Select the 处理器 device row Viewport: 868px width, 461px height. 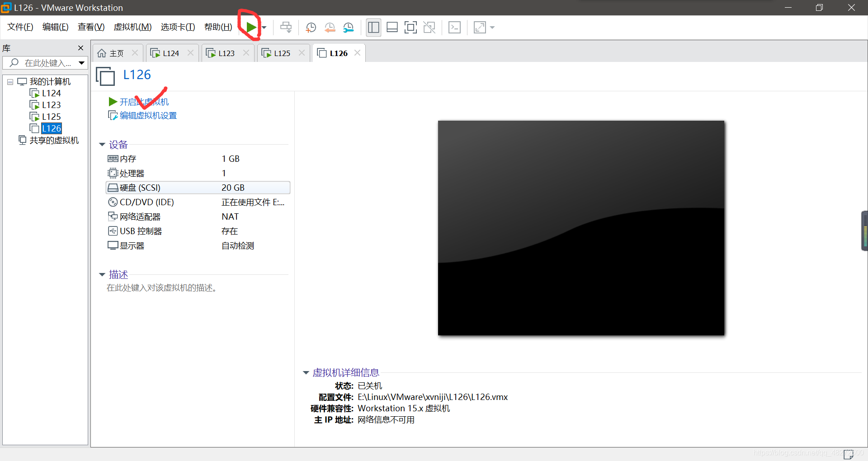pyautogui.click(x=198, y=173)
